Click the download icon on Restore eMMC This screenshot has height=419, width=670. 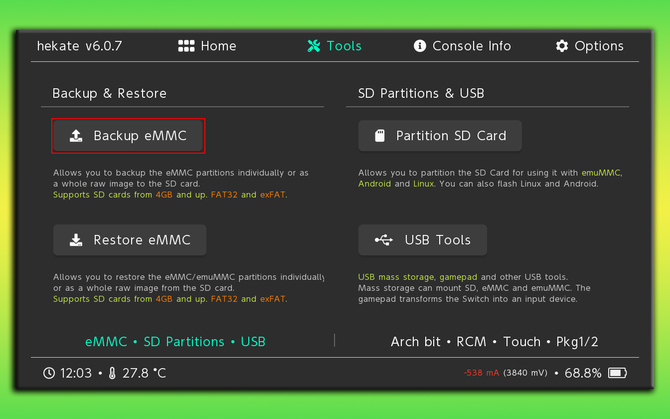(x=76, y=240)
